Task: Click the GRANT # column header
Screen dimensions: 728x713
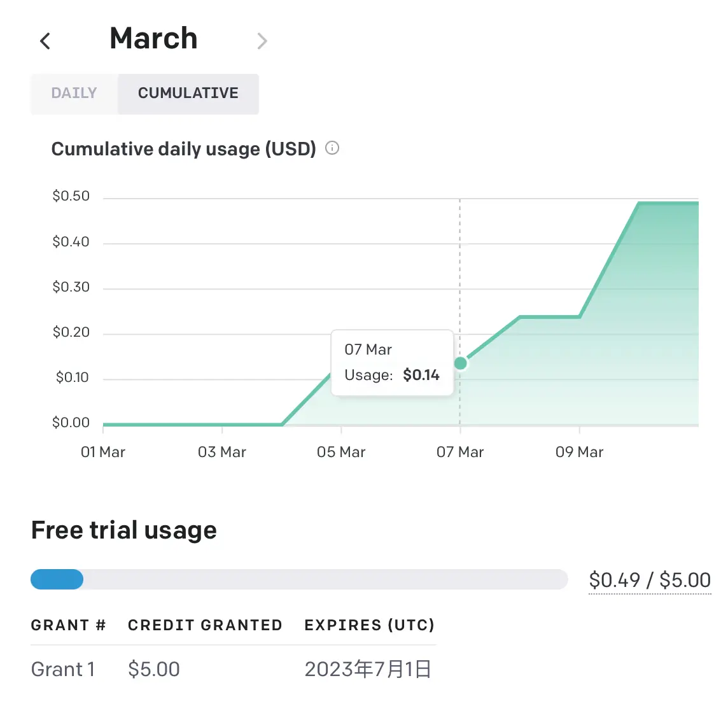Action: click(x=68, y=625)
